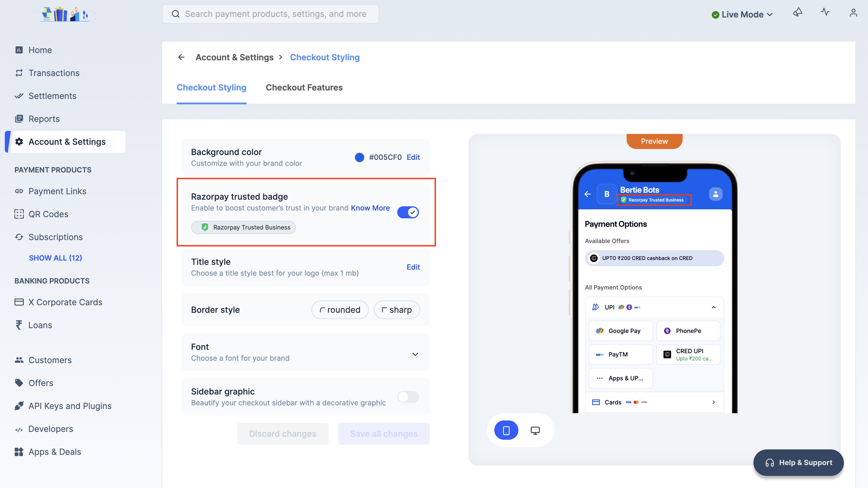Screen dimensions: 868x488
Task: Open the activity pulse icon
Action: point(825,12)
